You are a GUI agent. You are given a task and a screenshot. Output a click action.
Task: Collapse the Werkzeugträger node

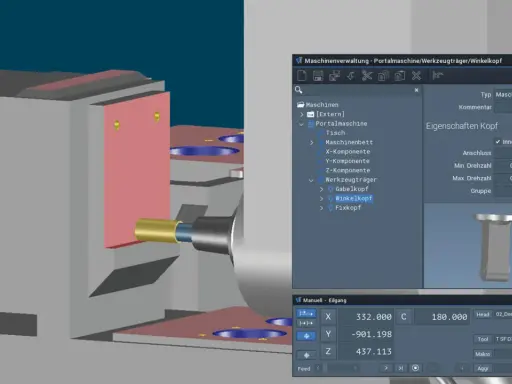[311, 180]
